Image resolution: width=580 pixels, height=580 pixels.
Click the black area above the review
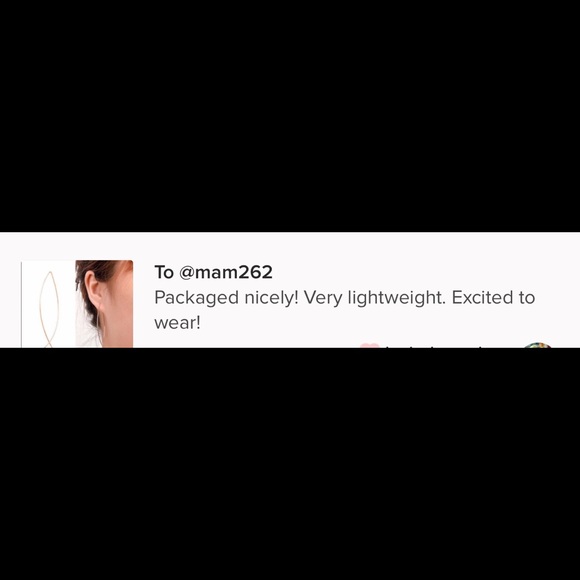click(x=290, y=116)
